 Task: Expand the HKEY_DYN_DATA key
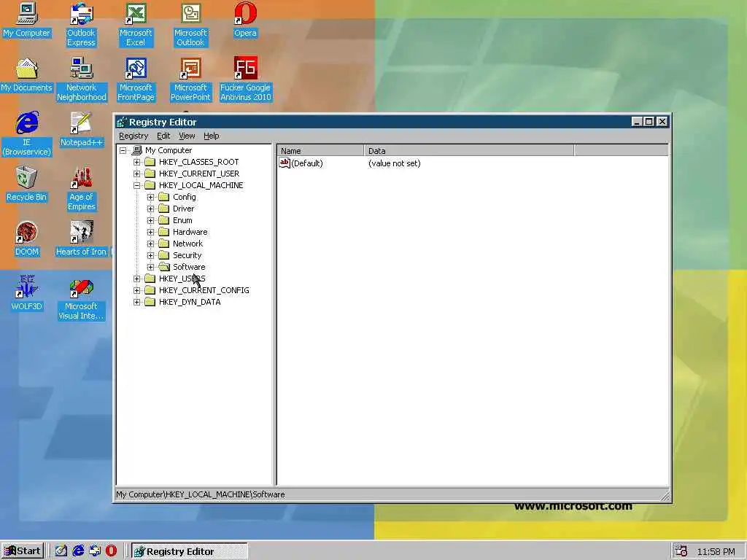tap(136, 302)
